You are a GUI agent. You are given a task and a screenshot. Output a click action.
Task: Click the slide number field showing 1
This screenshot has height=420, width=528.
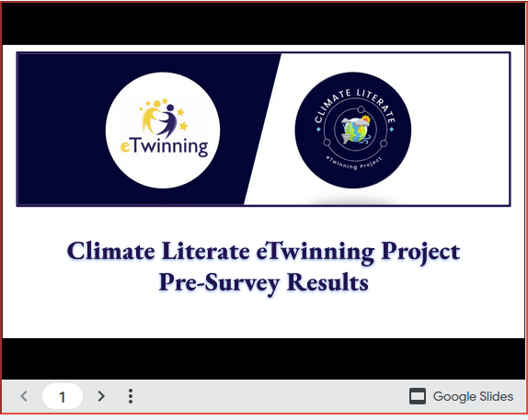coord(63,396)
